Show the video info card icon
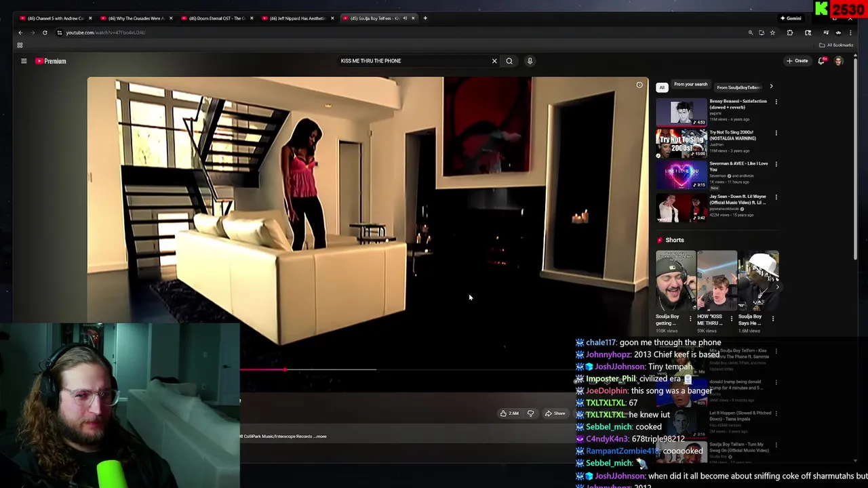Viewport: 868px width, 488px height. click(x=639, y=85)
